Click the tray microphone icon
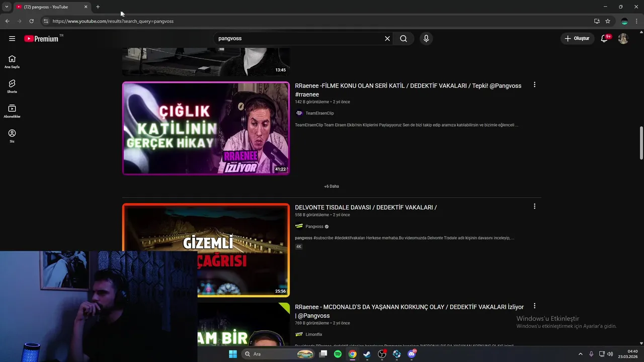This screenshot has height=362, width=644. tap(591, 354)
